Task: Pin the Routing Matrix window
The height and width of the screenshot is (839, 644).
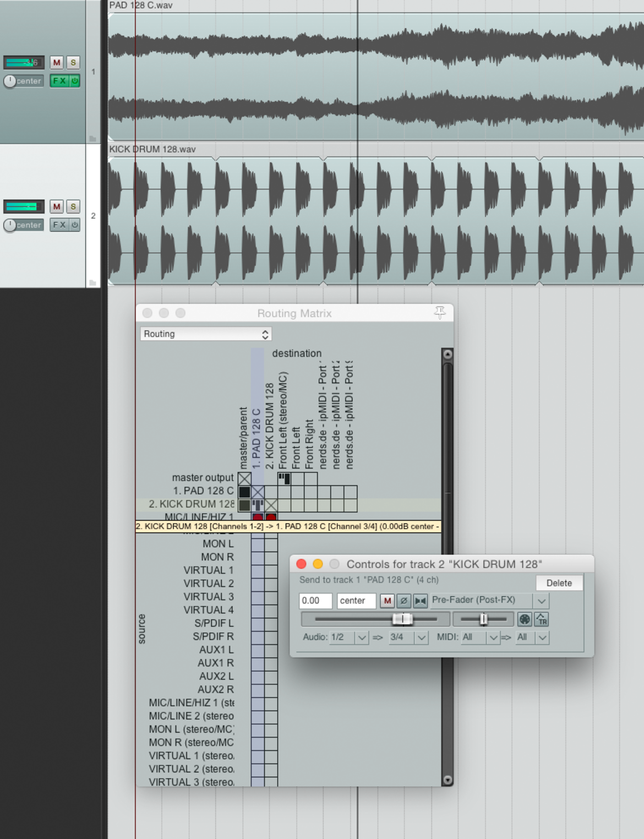Action: click(x=440, y=313)
